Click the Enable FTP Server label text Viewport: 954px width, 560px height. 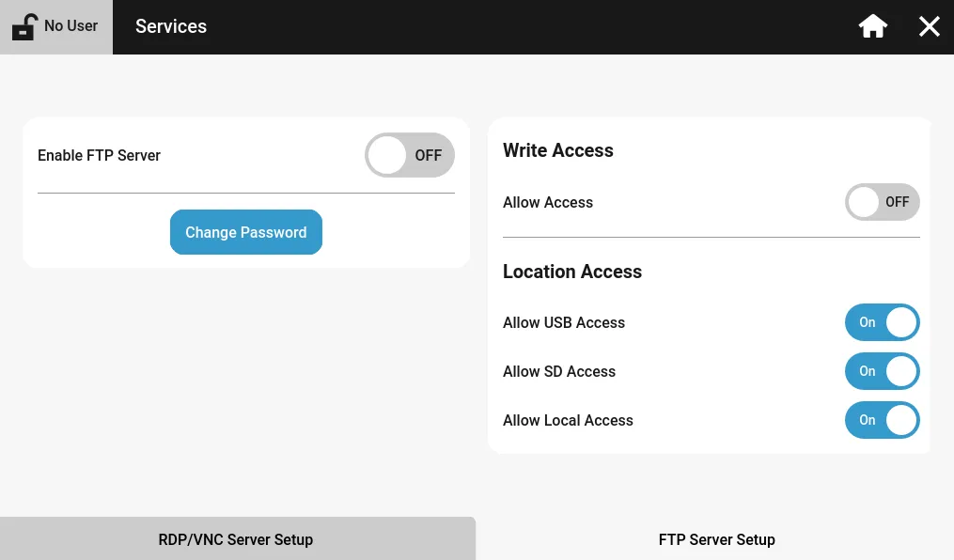click(x=99, y=155)
